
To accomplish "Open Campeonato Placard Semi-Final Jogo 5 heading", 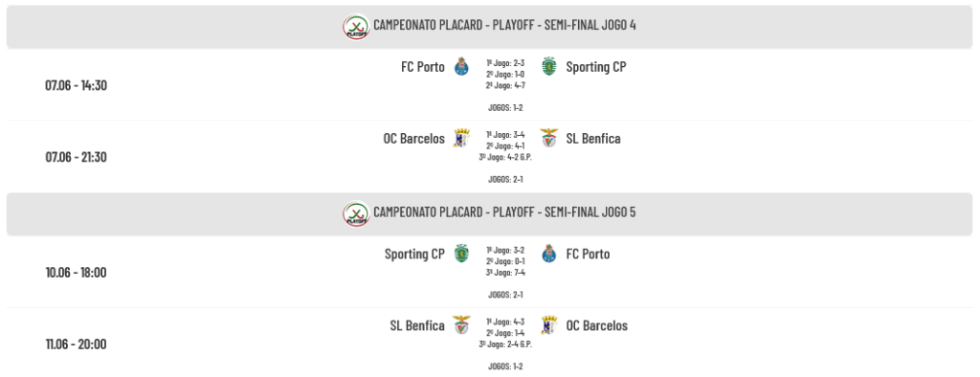I will [504, 212].
